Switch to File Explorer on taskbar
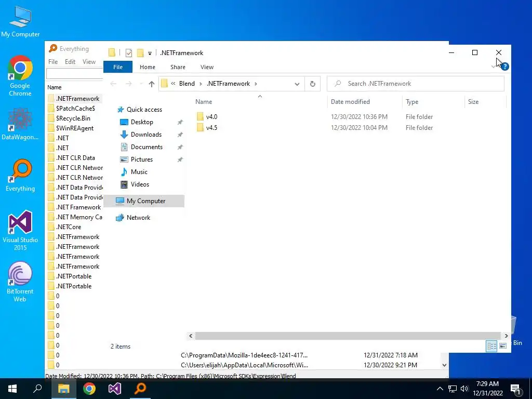 [x=64, y=389]
